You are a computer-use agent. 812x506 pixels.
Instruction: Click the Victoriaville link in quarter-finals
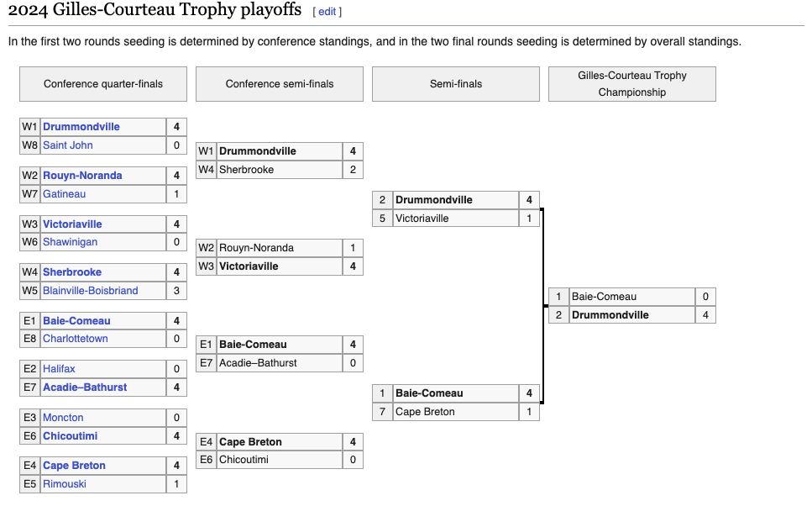(72, 224)
